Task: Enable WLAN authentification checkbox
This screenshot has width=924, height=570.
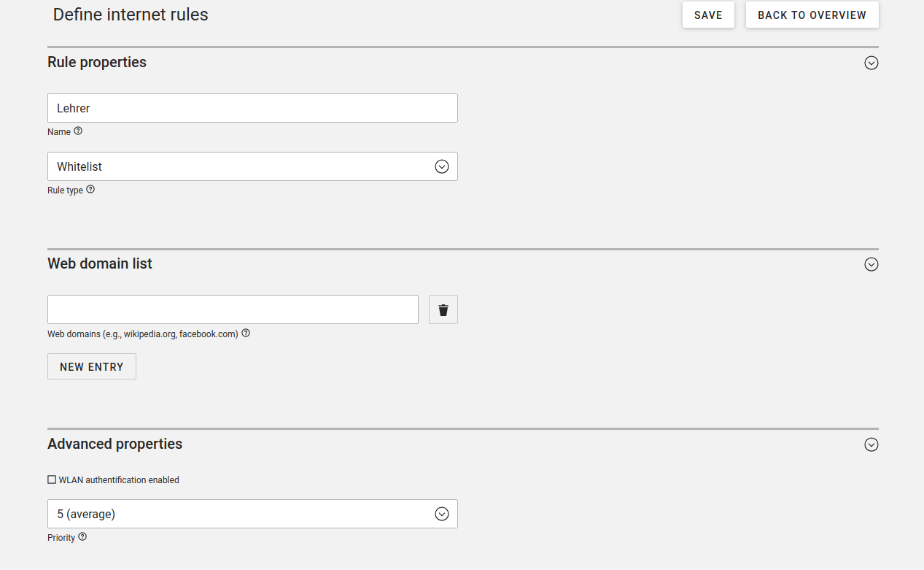Action: 52,480
